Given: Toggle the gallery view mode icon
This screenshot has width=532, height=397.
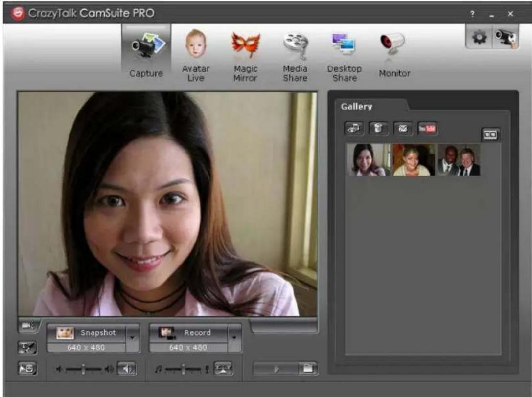Looking at the screenshot, I should click(490, 134).
